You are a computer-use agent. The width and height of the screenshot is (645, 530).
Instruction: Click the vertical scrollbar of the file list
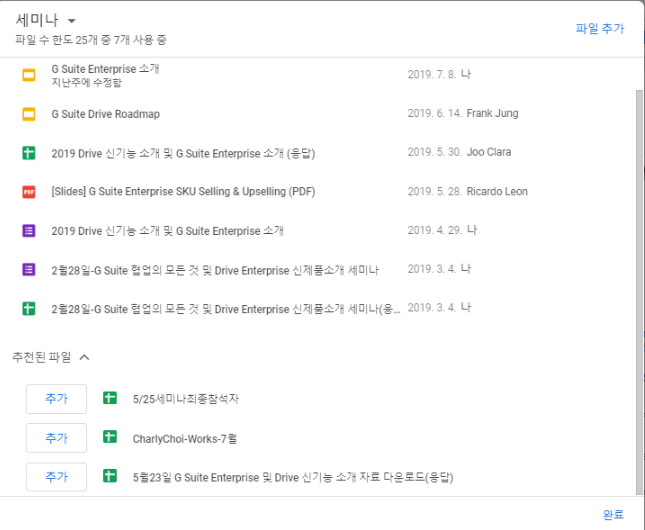tap(639, 292)
